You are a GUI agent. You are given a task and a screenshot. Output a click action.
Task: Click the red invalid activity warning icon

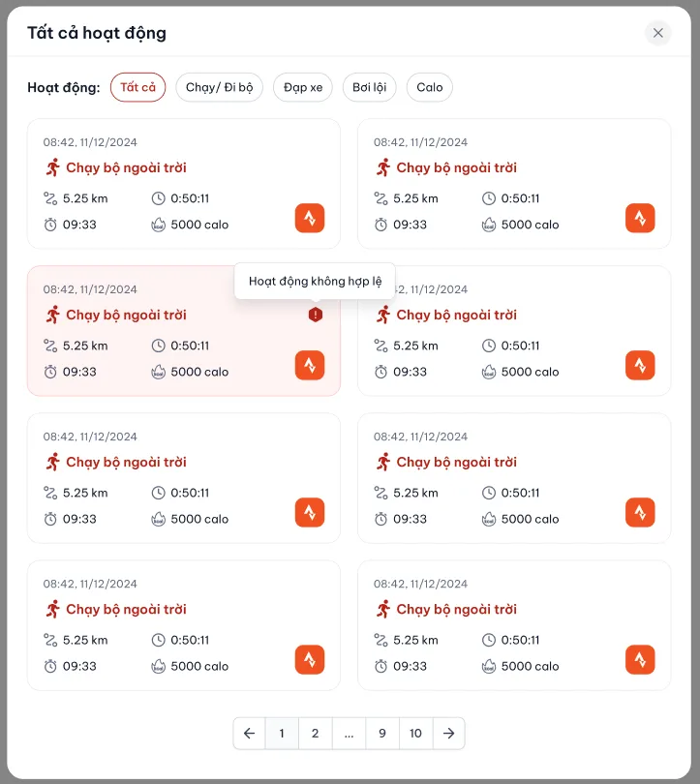316,315
